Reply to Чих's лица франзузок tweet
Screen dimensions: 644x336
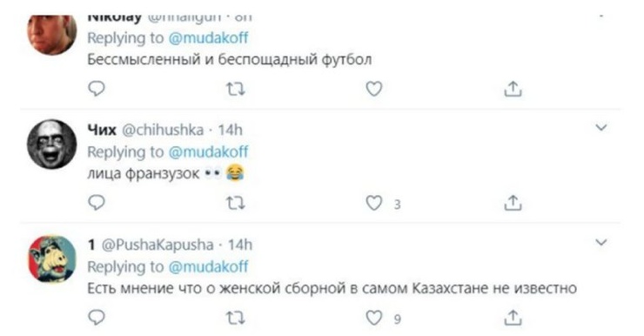pos(97,203)
